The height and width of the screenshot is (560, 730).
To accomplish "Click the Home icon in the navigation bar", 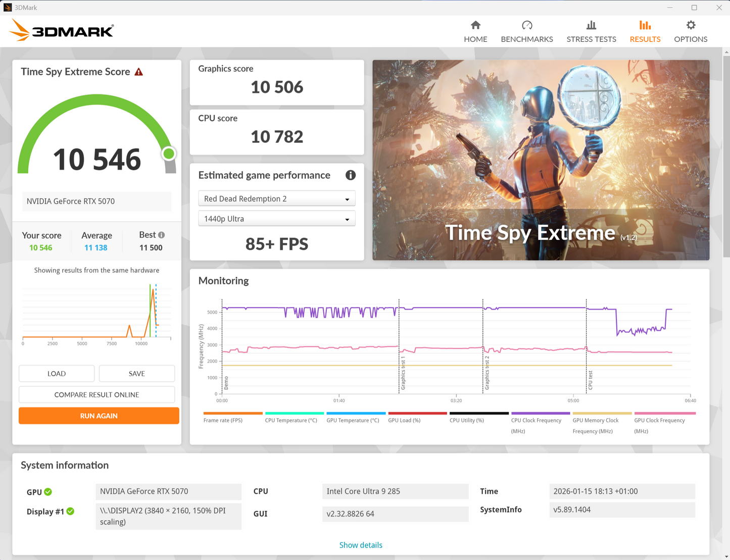I will click(475, 25).
